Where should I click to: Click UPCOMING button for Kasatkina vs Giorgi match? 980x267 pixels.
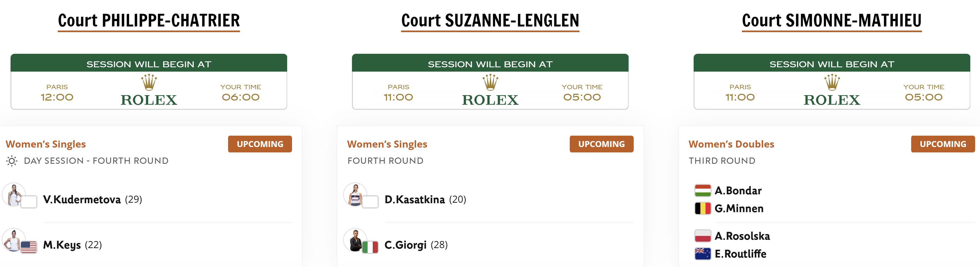[601, 144]
